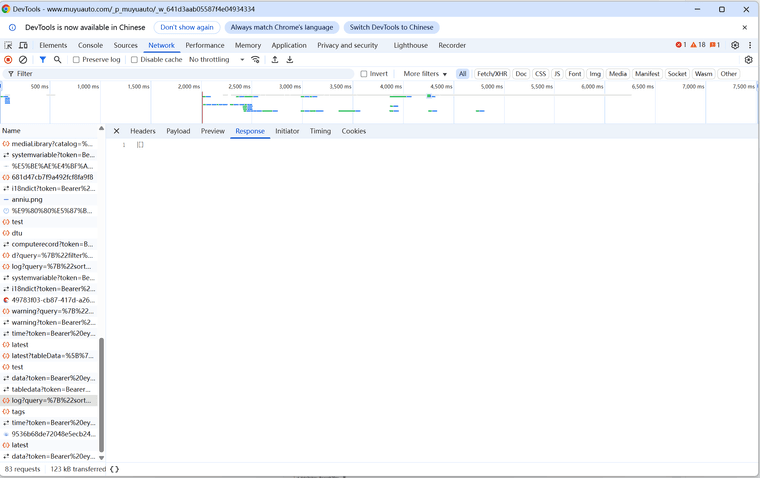
Task: Enable the Disable cache checkbox
Action: pyautogui.click(x=134, y=60)
